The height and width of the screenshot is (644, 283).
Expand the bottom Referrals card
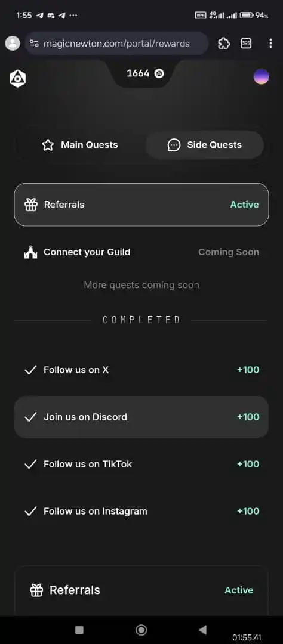tap(141, 590)
